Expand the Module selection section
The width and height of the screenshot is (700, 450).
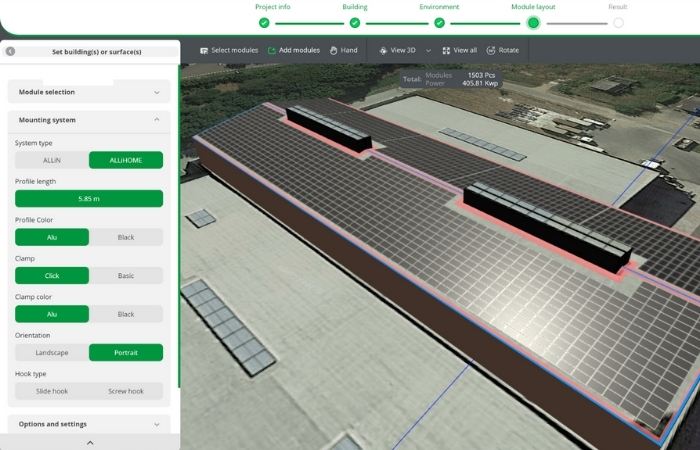[x=89, y=92]
